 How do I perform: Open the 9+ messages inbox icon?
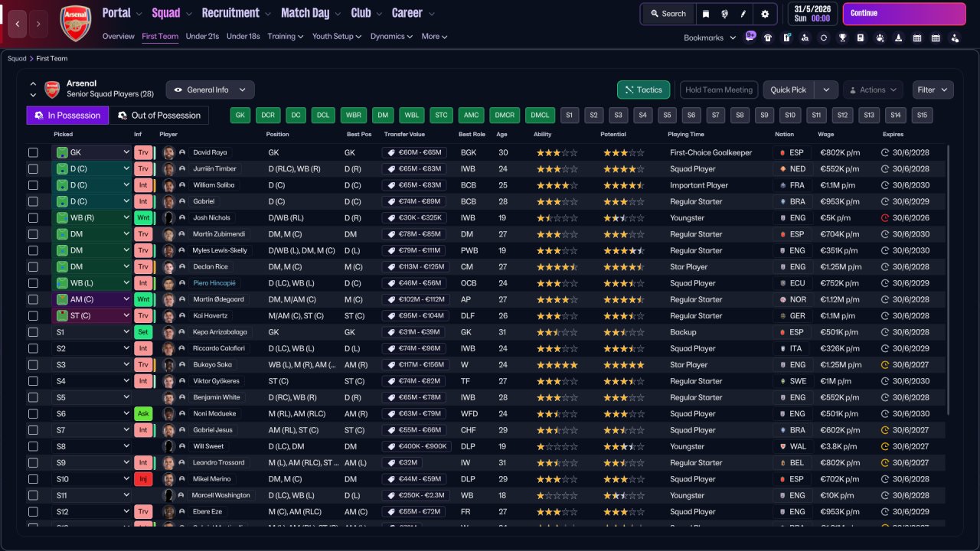pyautogui.click(x=750, y=37)
